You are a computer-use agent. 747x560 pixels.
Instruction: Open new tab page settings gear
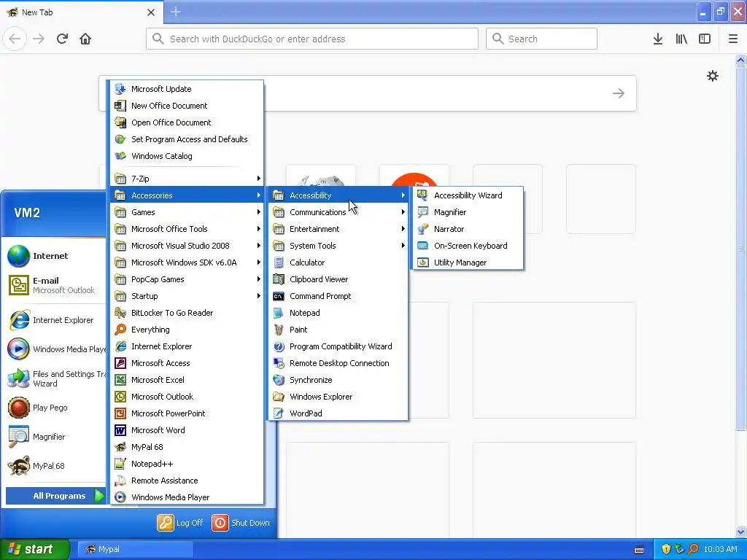tap(713, 76)
